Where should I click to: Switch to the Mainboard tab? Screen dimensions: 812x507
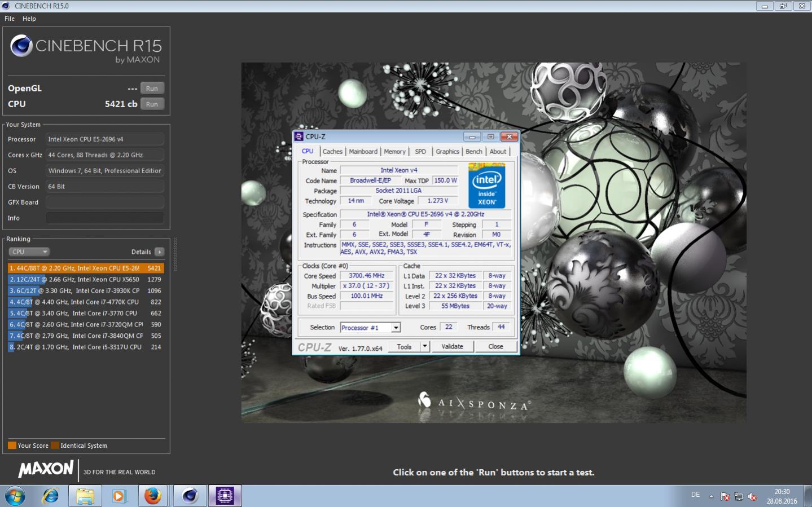coord(363,152)
